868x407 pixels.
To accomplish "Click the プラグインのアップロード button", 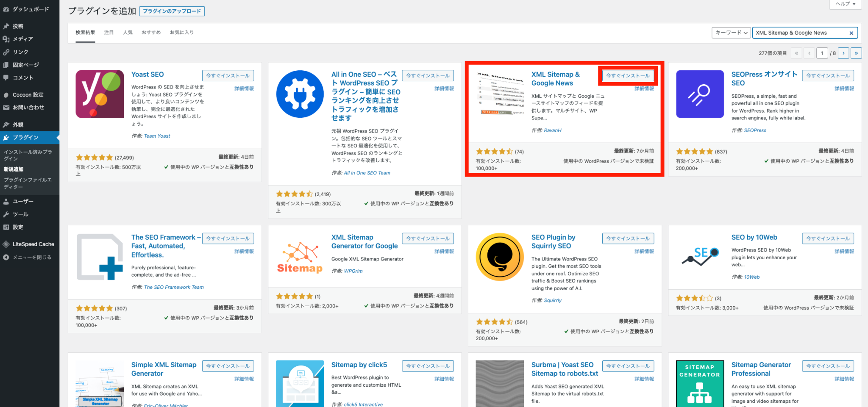I will (172, 11).
